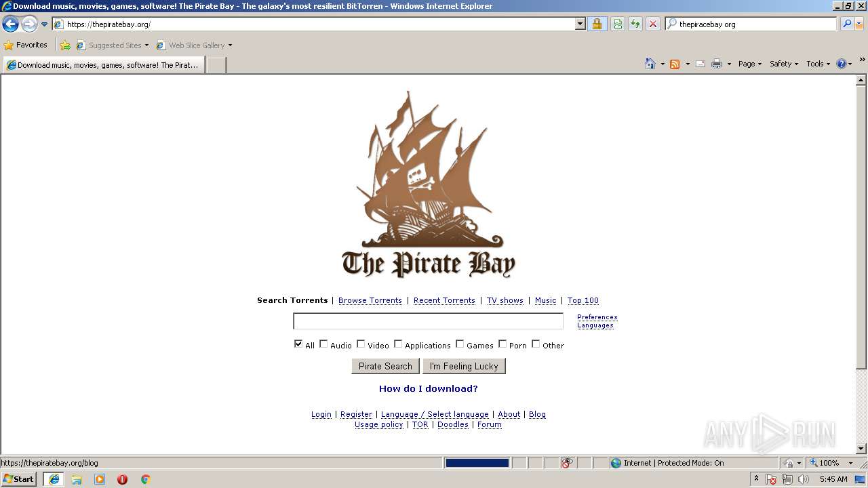The width and height of the screenshot is (868, 488).
Task: Open the Favorites star button
Action: (26, 45)
